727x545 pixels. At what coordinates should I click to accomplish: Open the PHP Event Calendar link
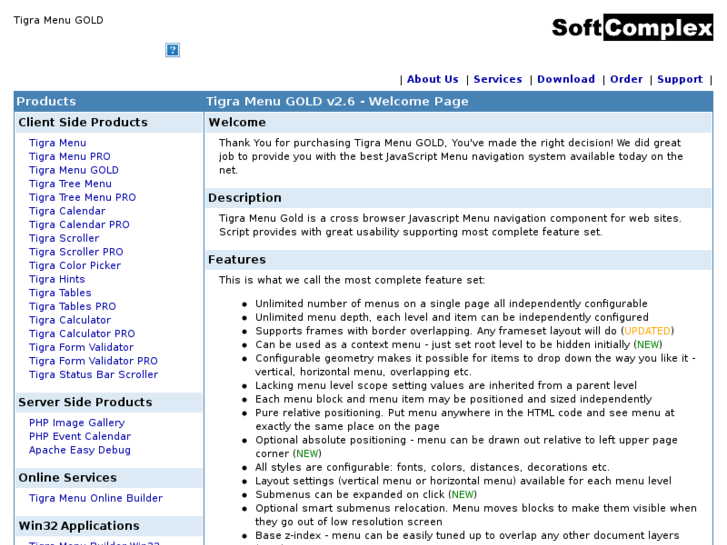pyautogui.click(x=80, y=436)
